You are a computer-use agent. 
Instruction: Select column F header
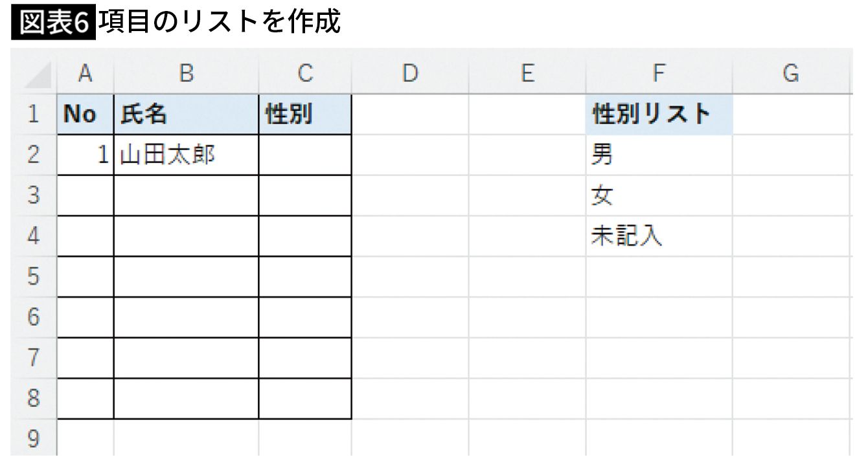659,74
